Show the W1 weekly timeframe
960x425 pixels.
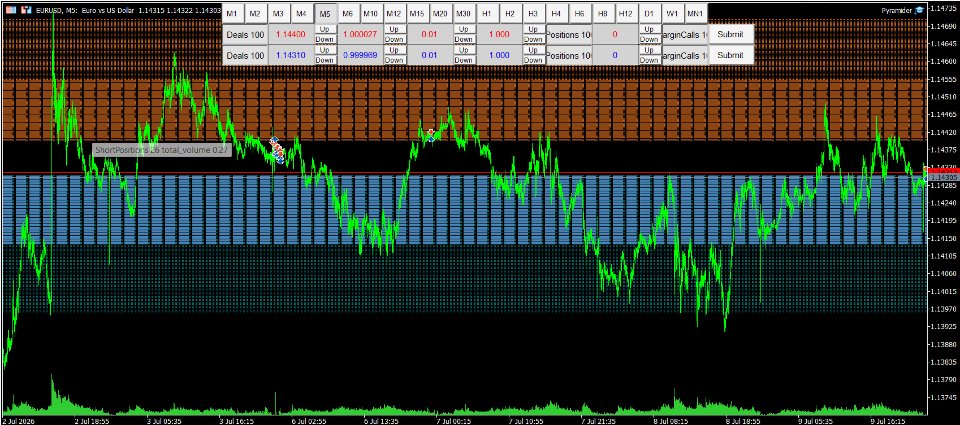672,13
